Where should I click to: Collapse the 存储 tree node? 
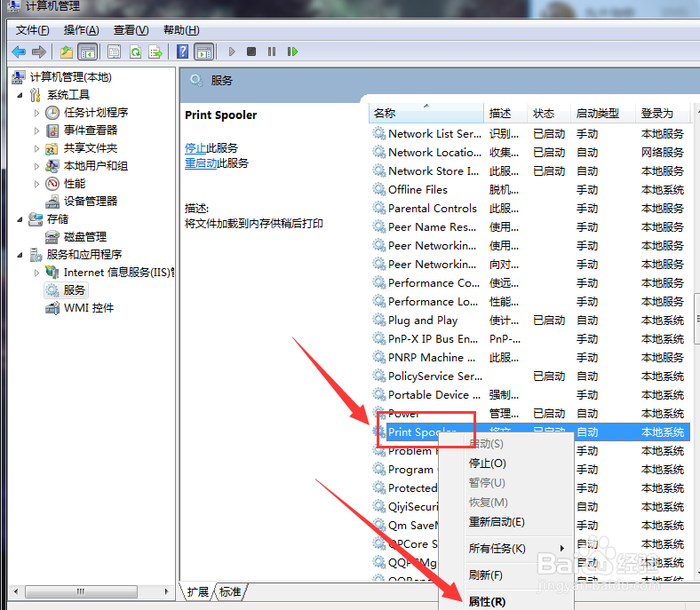tap(20, 219)
